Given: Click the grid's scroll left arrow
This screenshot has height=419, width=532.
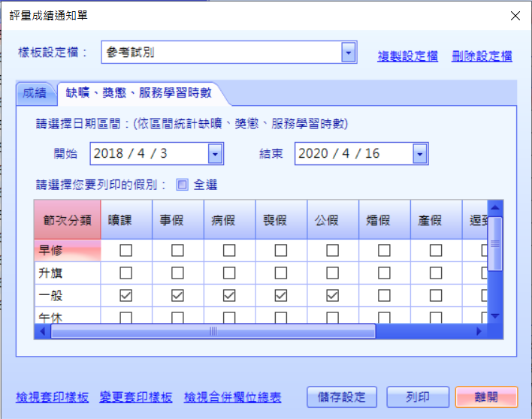Looking at the screenshot, I should pos(42,331).
